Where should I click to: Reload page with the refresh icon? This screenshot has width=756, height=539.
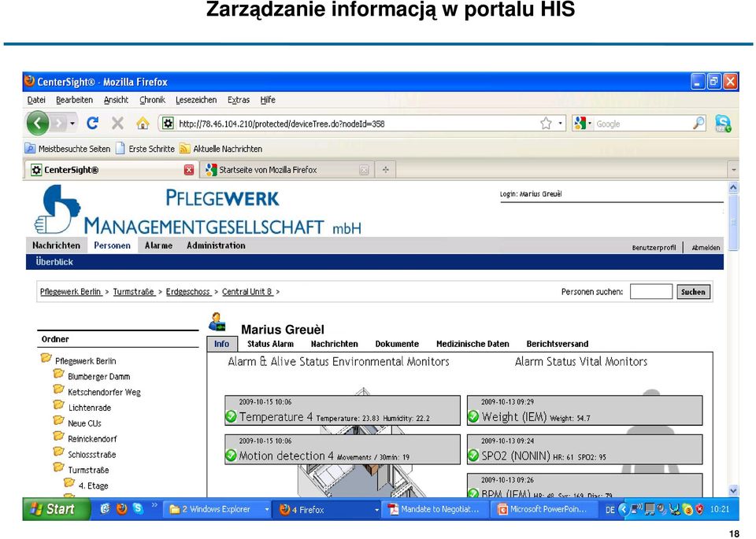(92, 124)
